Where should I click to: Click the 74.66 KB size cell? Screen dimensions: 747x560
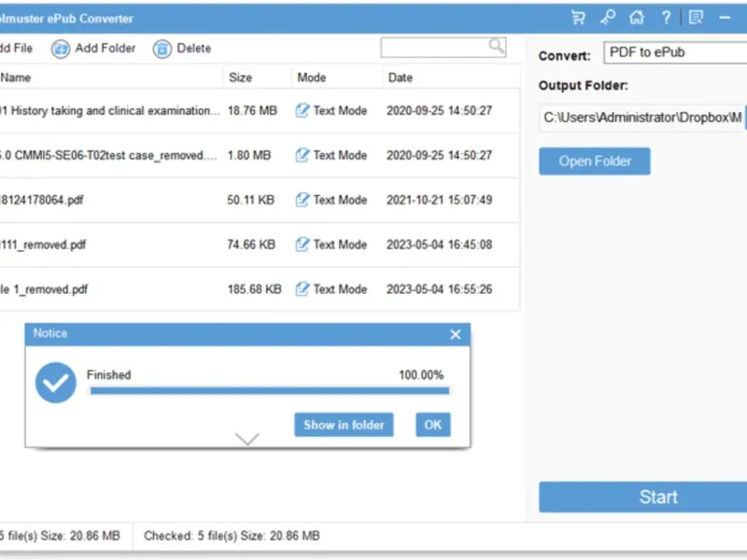[x=251, y=245]
